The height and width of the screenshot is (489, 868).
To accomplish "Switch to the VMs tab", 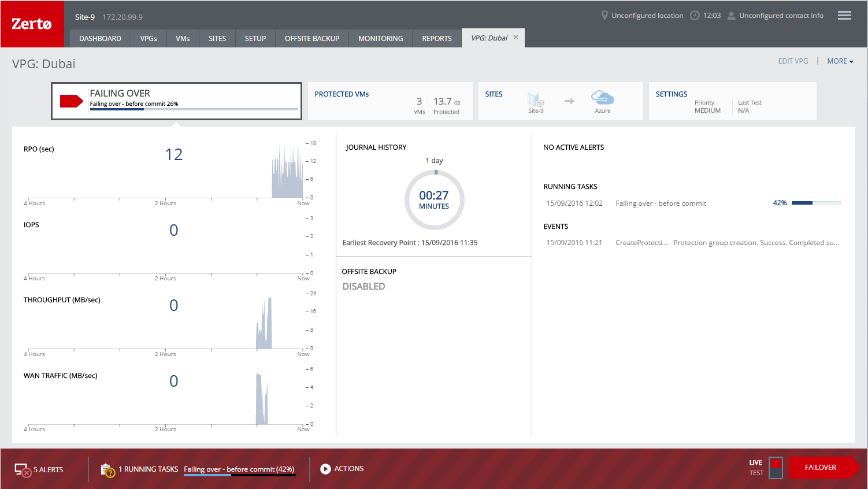I will [x=183, y=38].
